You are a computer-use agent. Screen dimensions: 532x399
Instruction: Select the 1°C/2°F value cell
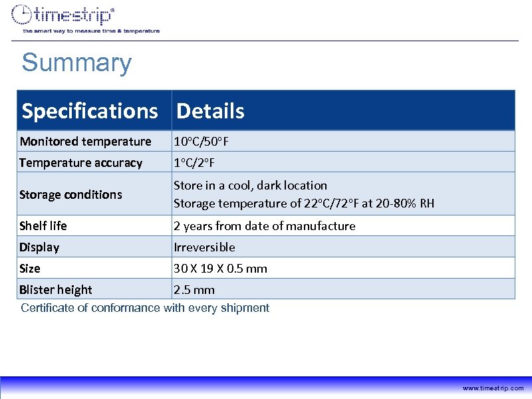[343, 162]
